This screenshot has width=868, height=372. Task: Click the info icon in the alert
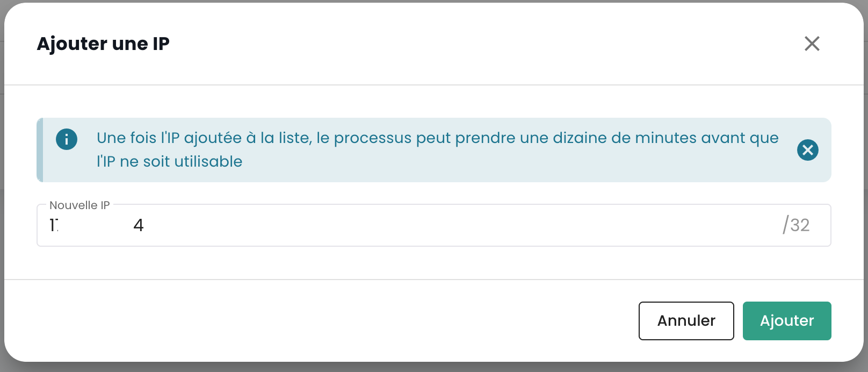[x=67, y=139]
